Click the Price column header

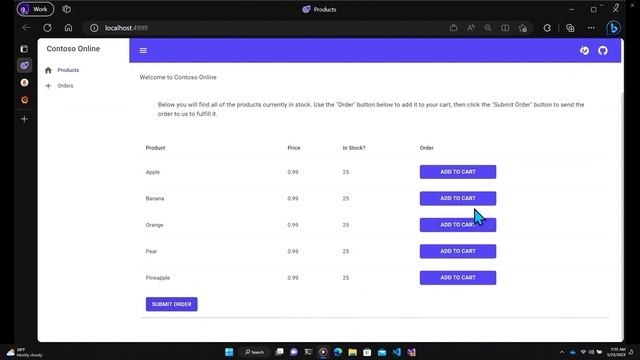[x=294, y=148]
